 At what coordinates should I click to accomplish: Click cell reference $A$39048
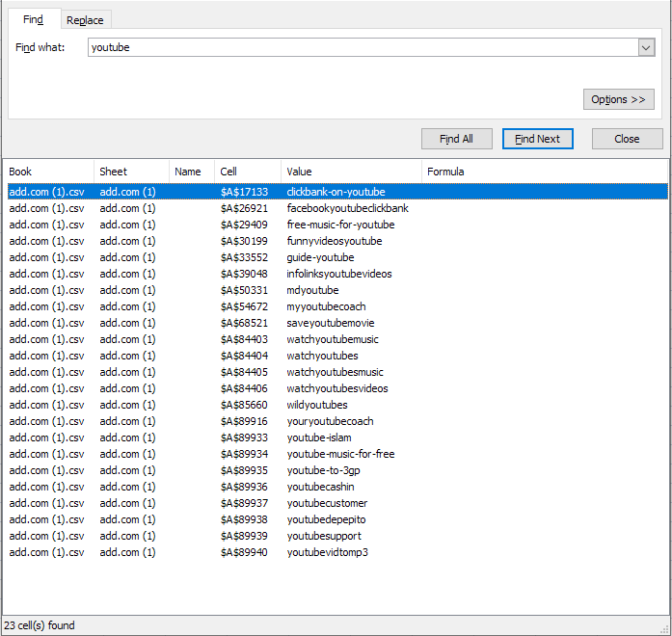[x=244, y=274]
